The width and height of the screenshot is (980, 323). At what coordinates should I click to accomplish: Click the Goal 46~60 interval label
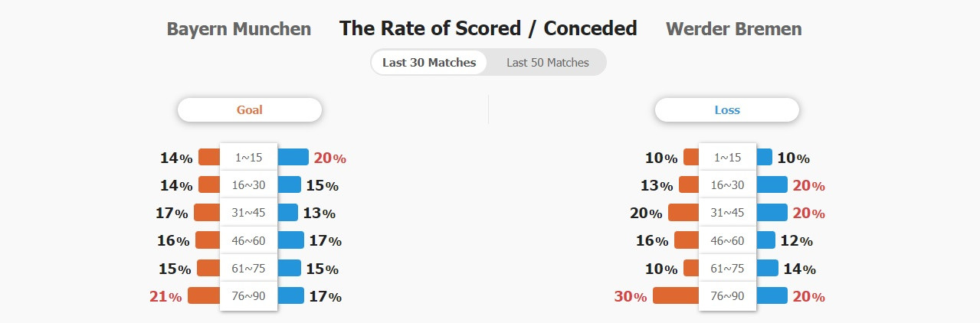[249, 240]
